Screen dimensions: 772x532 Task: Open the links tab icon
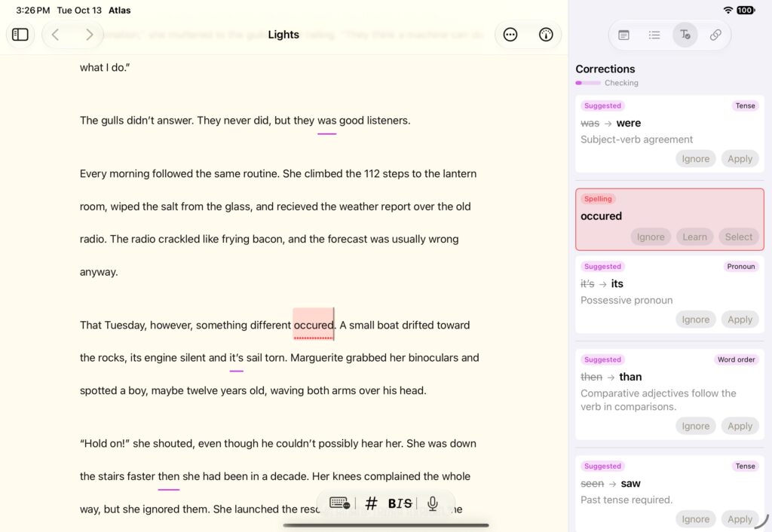click(715, 35)
